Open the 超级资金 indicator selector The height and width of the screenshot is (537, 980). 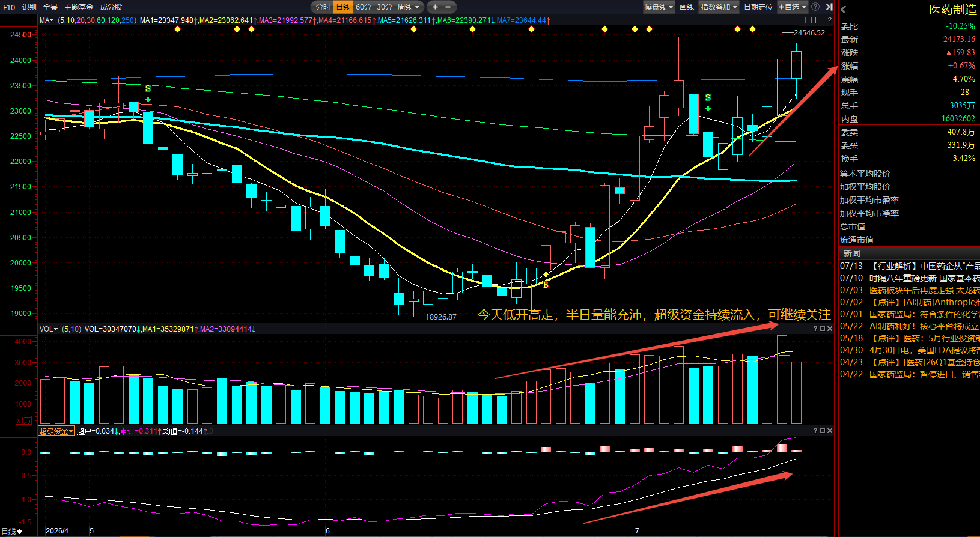coord(56,431)
